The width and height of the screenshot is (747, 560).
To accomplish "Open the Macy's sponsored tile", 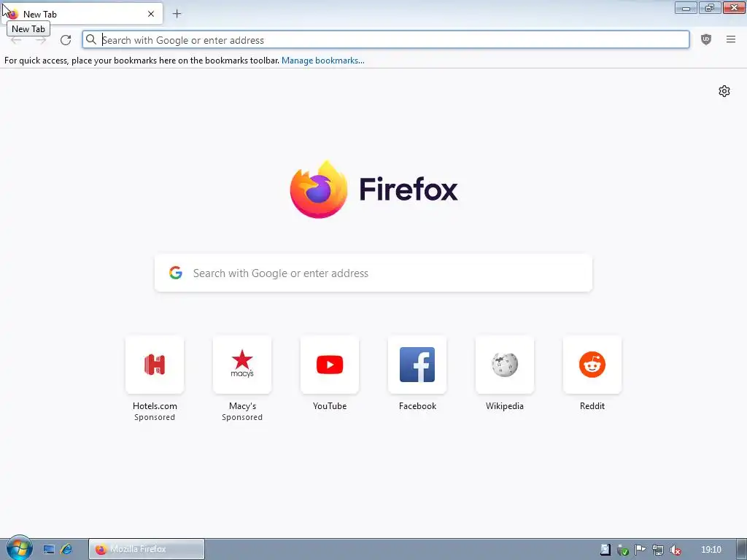I will [242, 365].
